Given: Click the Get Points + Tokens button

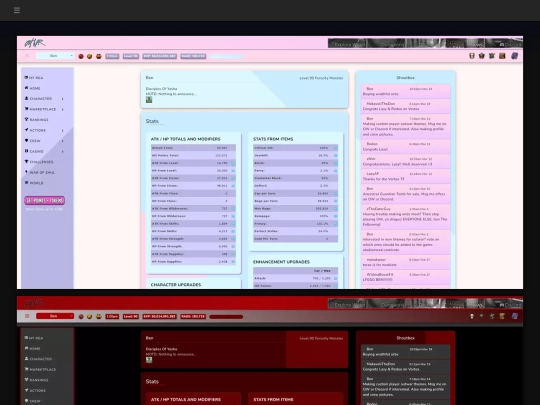Looking at the screenshot, I should (45, 200).
